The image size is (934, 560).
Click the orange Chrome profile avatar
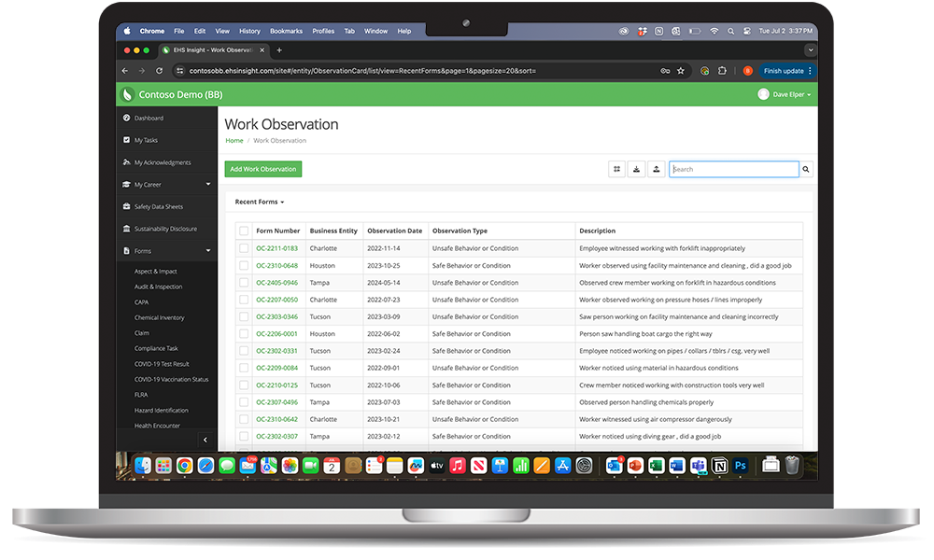[747, 71]
